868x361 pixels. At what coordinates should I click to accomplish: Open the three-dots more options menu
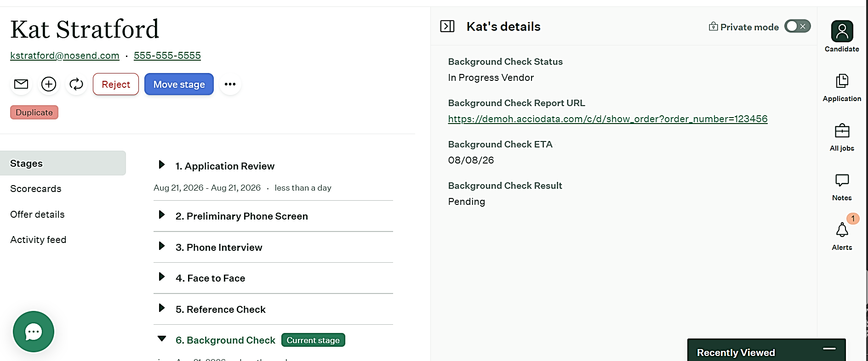230,84
